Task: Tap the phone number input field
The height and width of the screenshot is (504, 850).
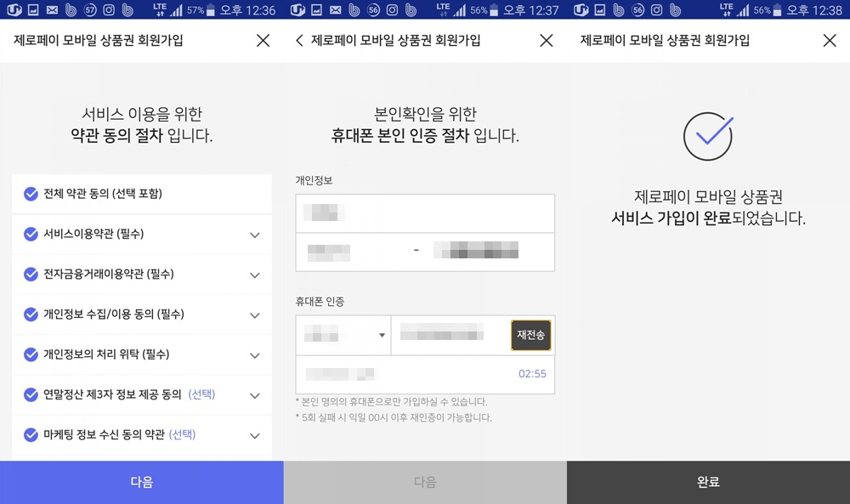Action: (x=451, y=335)
